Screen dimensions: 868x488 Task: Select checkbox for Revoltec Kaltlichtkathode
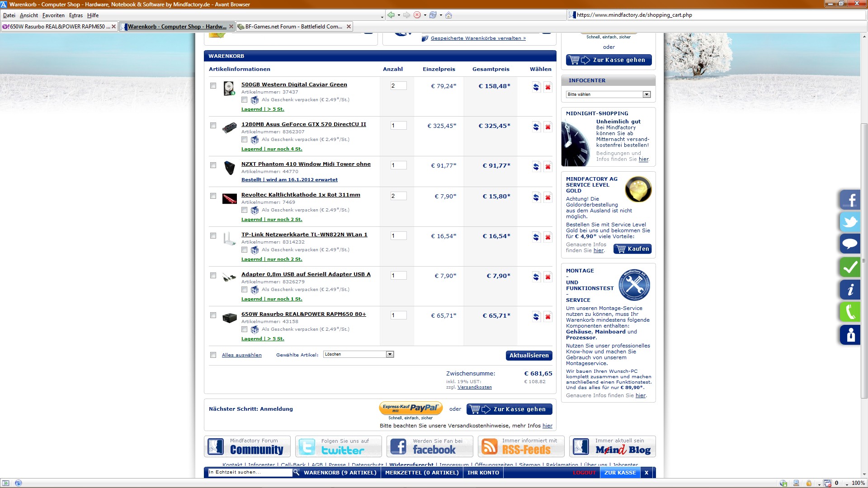[x=213, y=196]
